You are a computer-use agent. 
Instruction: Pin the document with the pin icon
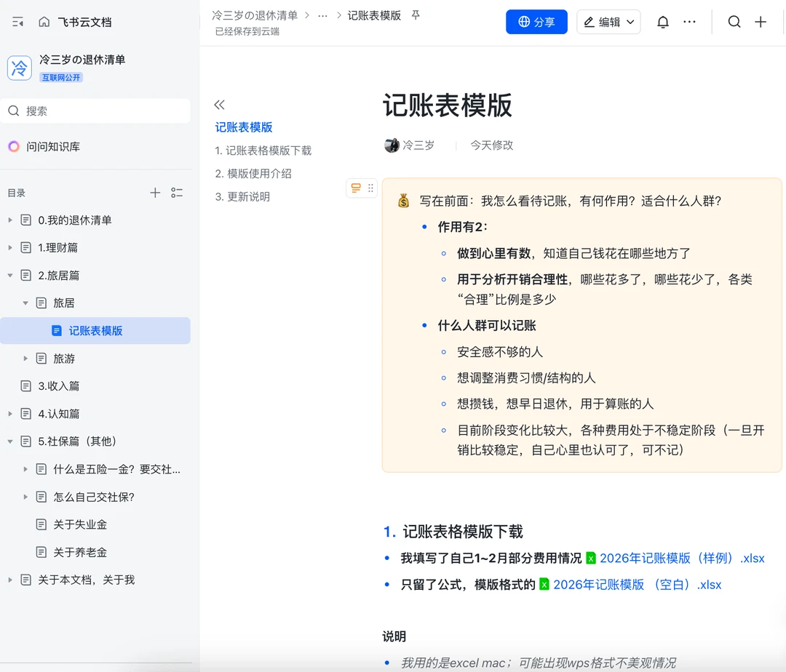pos(416,15)
